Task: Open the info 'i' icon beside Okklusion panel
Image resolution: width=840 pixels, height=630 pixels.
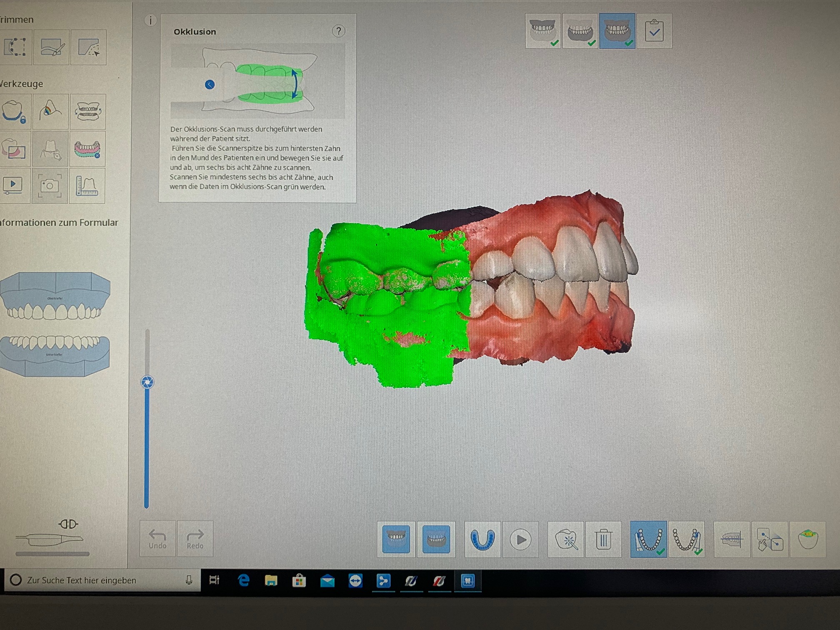Action: (x=150, y=20)
